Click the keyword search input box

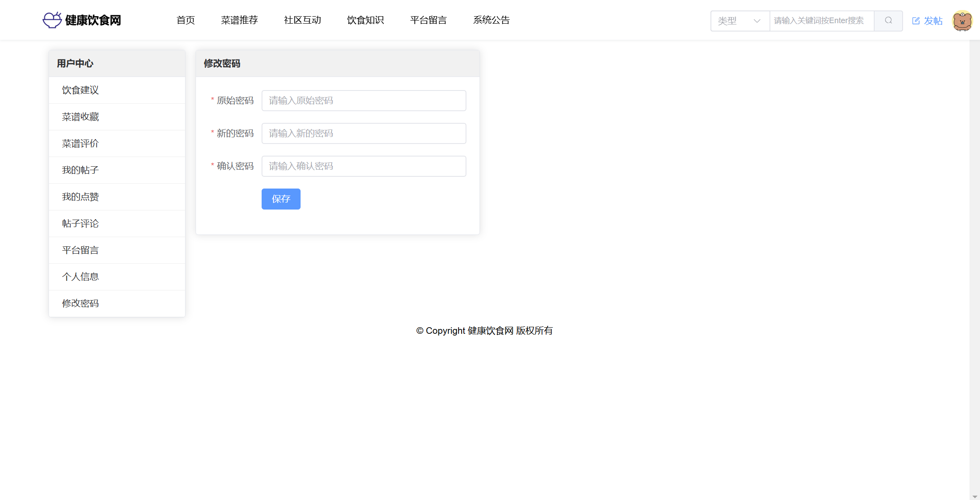tap(821, 21)
